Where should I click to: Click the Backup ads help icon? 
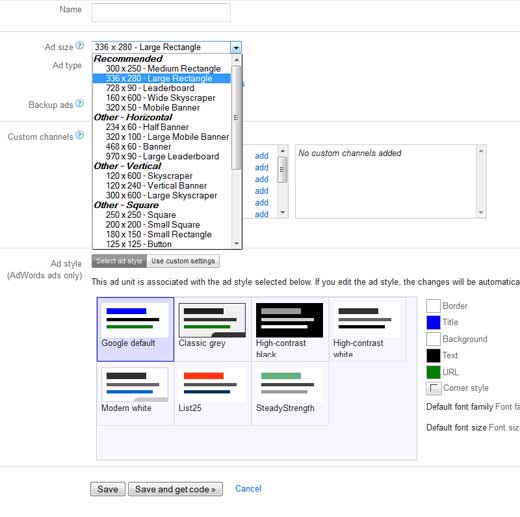79,103
